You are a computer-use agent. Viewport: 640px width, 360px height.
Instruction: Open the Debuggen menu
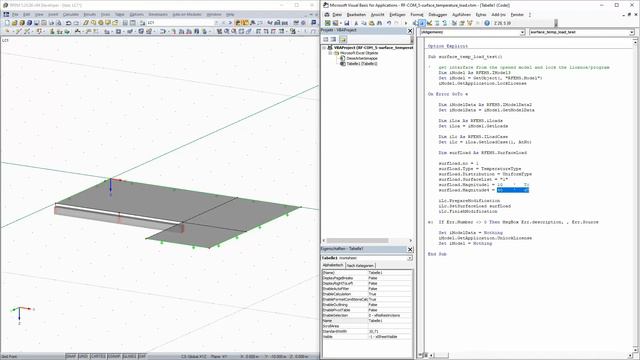point(438,15)
